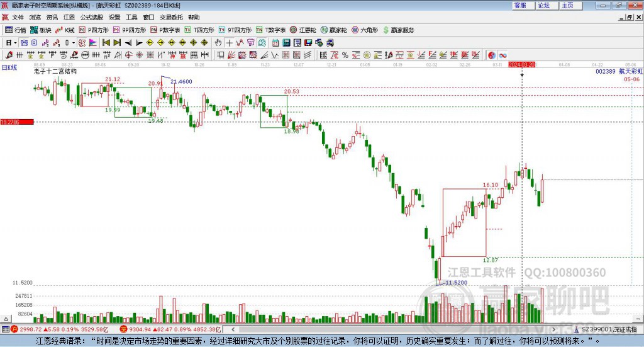This screenshot has width=644, height=347.
Task: Select the percent % drawing tool
Action: pyautogui.click(x=345, y=55)
